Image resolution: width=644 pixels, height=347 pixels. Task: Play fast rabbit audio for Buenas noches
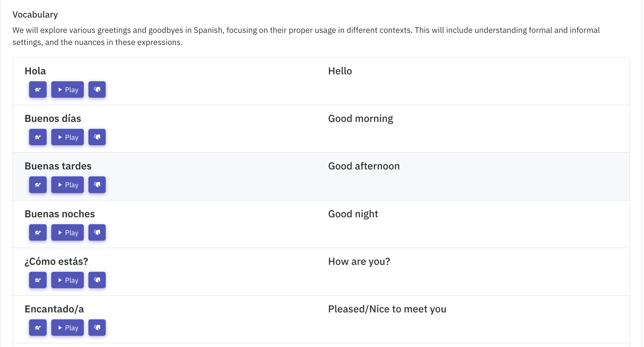pos(97,233)
